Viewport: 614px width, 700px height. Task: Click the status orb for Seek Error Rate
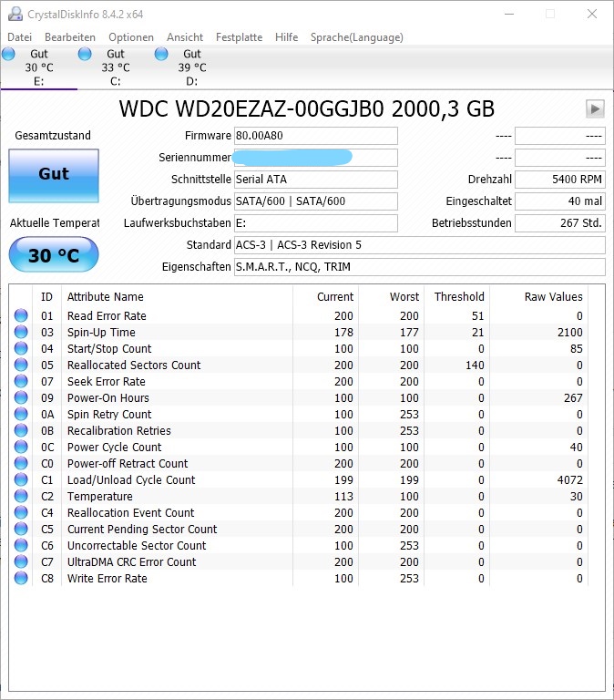coord(21,381)
